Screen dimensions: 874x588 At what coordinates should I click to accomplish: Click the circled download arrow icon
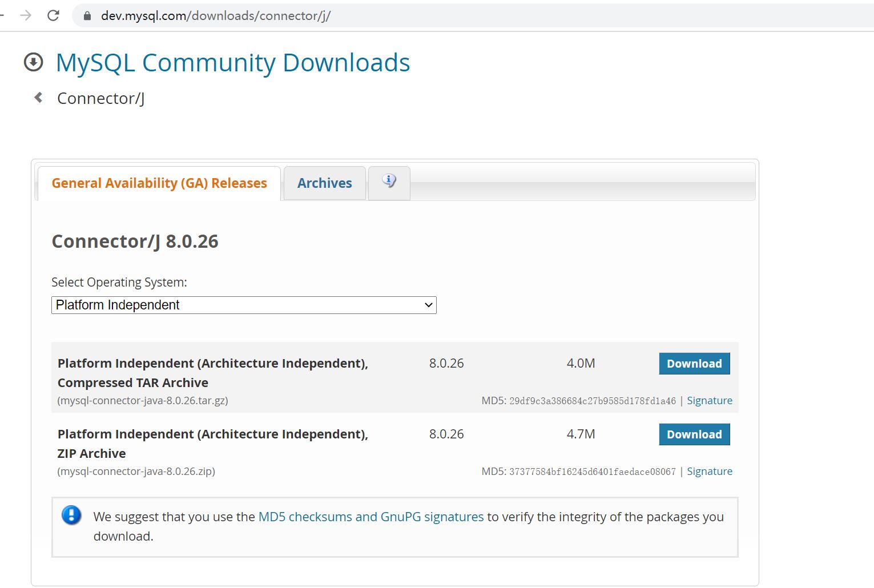(x=33, y=62)
